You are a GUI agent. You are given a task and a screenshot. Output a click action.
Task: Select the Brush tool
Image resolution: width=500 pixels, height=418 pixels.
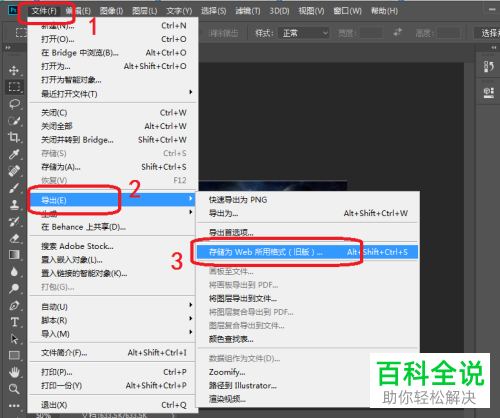(x=14, y=188)
